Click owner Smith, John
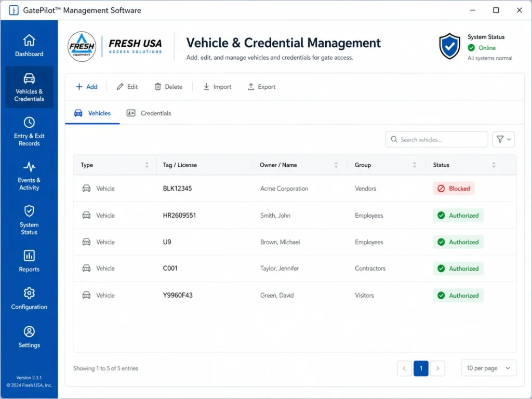 (x=275, y=215)
